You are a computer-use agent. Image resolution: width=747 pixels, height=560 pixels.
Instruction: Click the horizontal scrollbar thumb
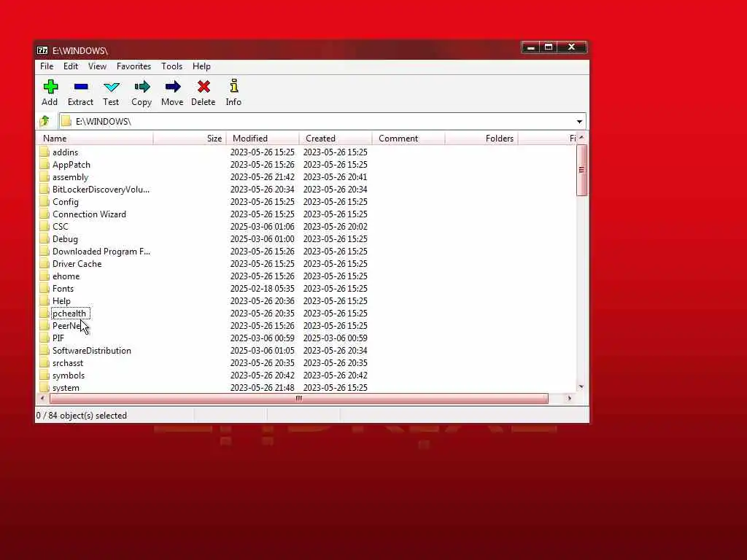point(298,398)
